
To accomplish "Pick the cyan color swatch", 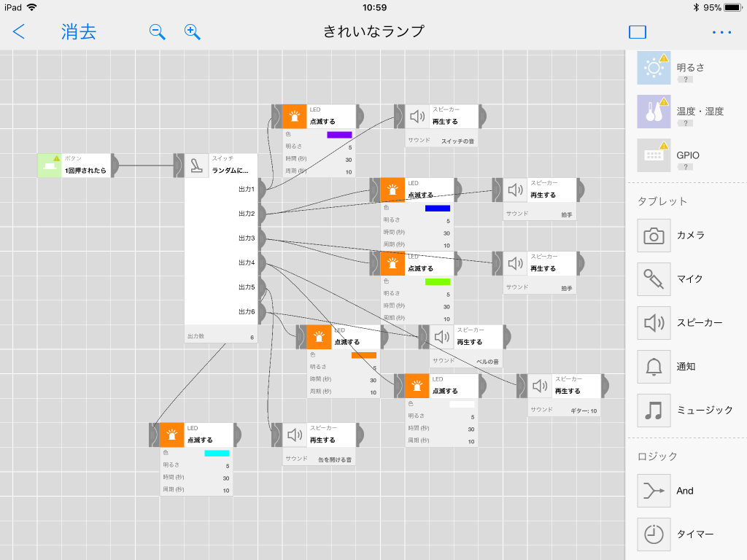I will click(x=217, y=454).
